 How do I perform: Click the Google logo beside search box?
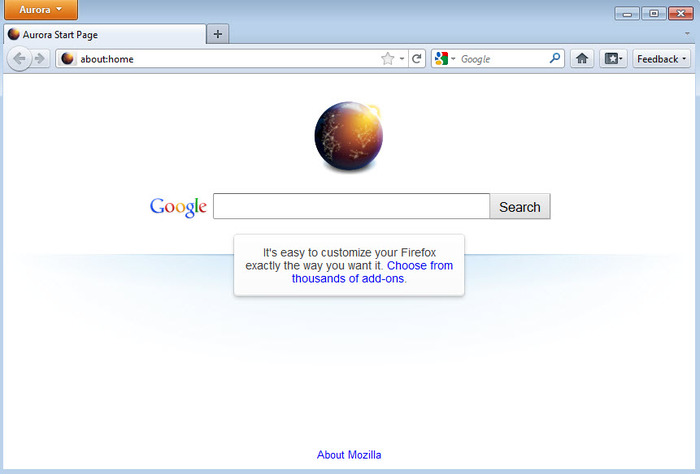pos(178,207)
